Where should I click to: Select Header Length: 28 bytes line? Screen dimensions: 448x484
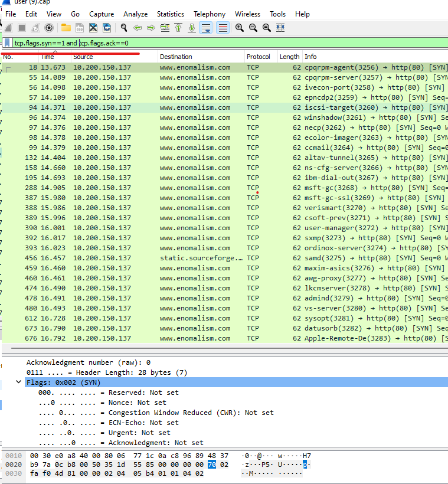107,372
